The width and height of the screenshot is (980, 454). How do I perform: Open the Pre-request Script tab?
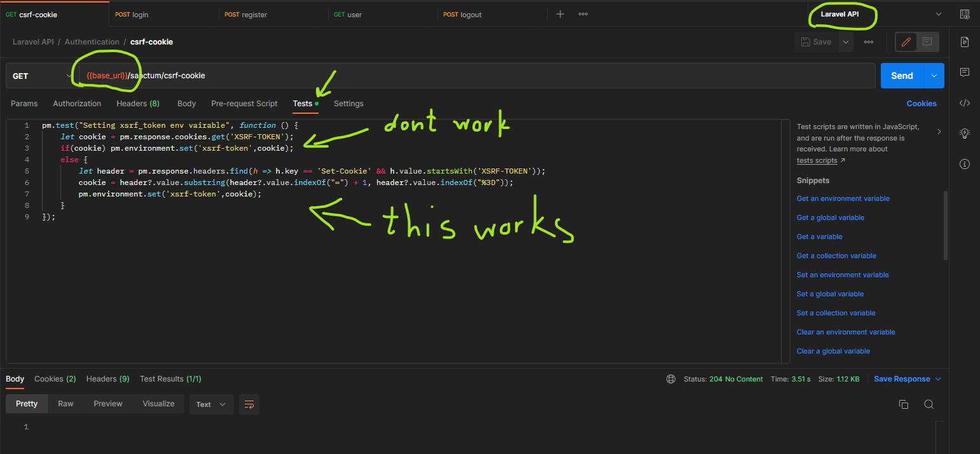click(244, 104)
